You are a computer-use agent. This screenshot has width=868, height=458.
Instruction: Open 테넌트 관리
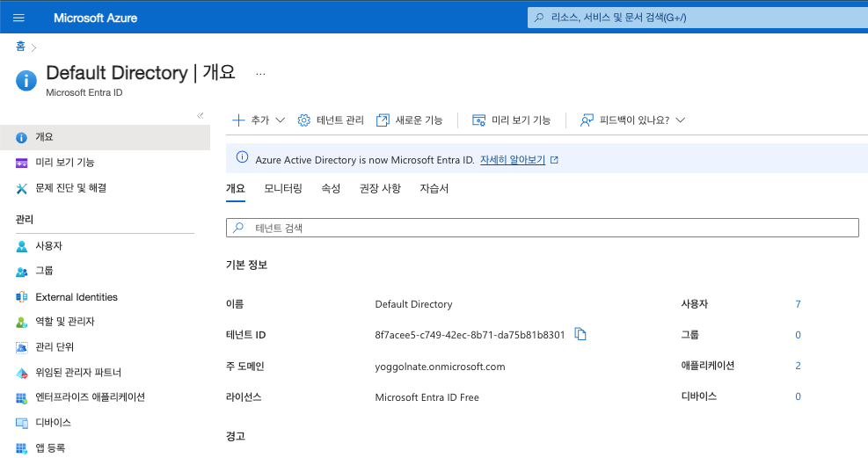[x=331, y=120]
